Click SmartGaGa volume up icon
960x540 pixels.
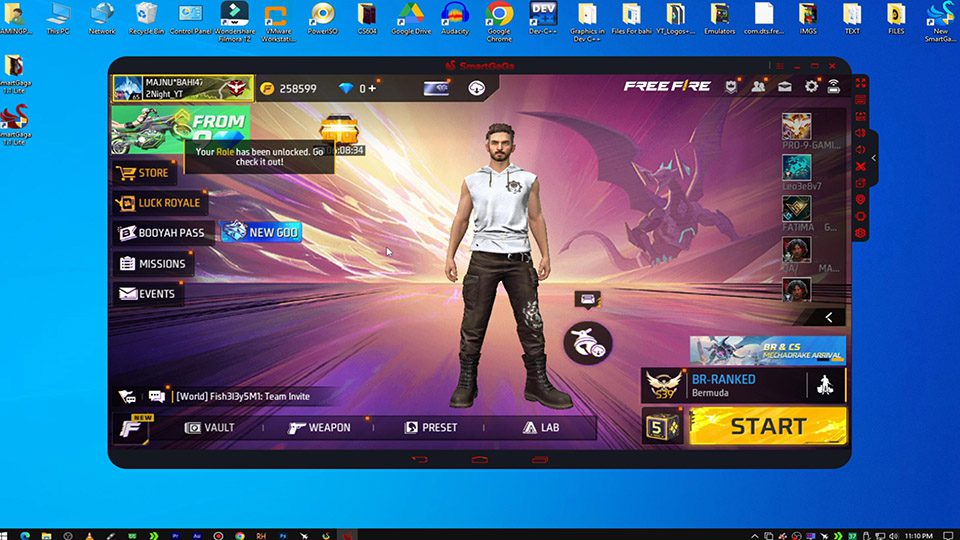[860, 133]
